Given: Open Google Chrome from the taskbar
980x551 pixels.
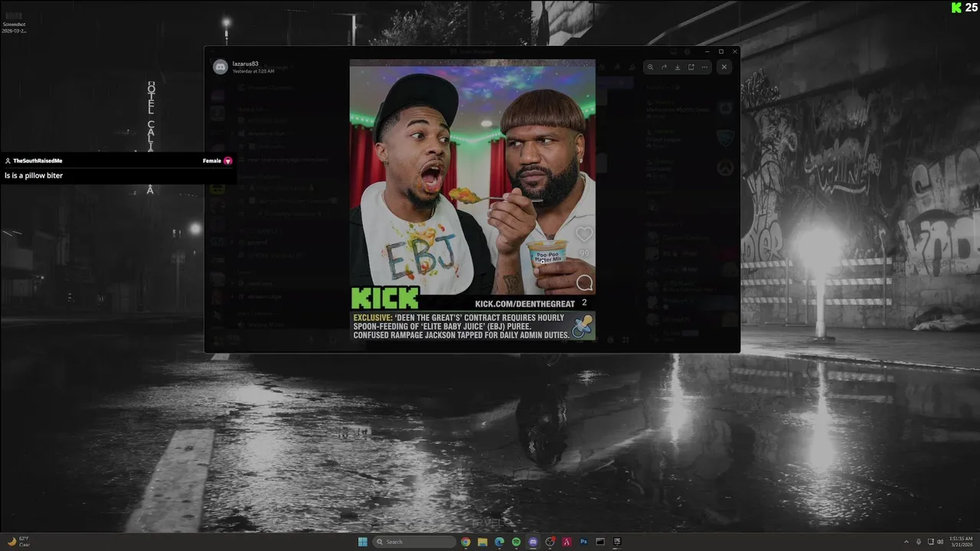Looking at the screenshot, I should click(x=465, y=542).
